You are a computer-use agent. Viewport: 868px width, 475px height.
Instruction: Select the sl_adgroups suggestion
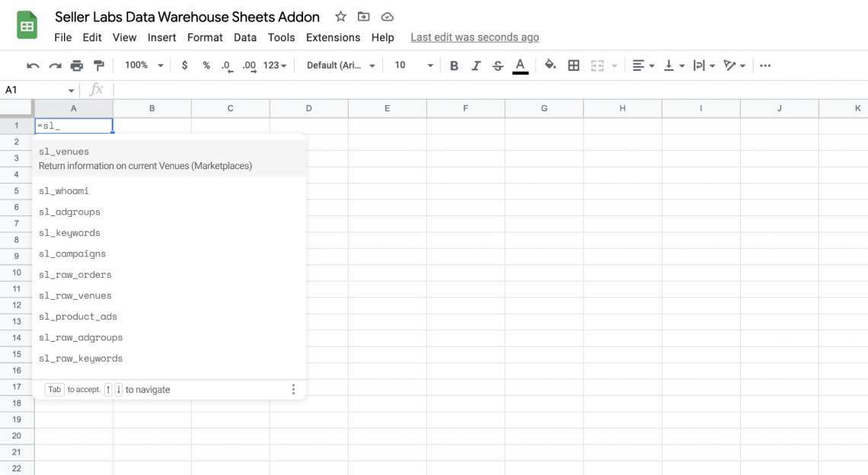point(169,212)
